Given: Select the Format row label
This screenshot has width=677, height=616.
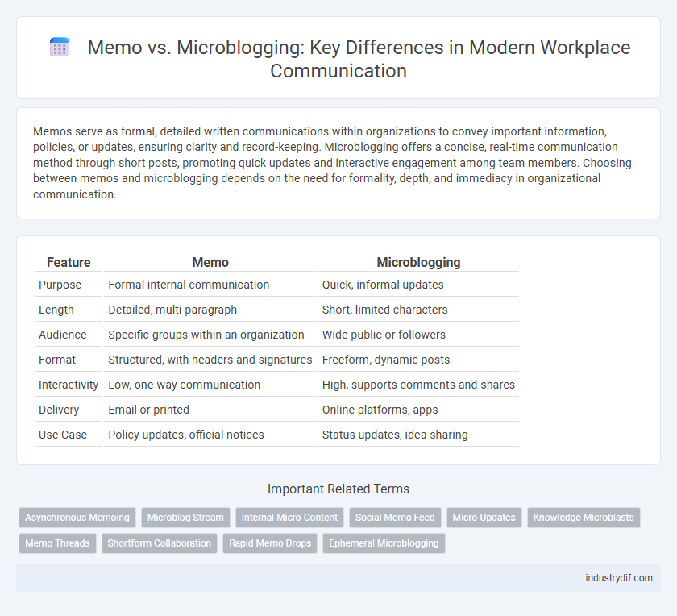Looking at the screenshot, I should tap(57, 360).
